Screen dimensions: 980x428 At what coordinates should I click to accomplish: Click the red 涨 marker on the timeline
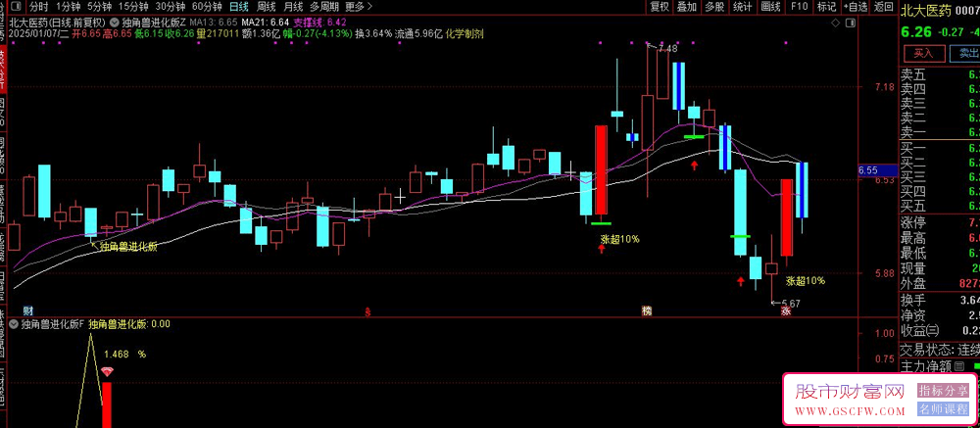786,310
